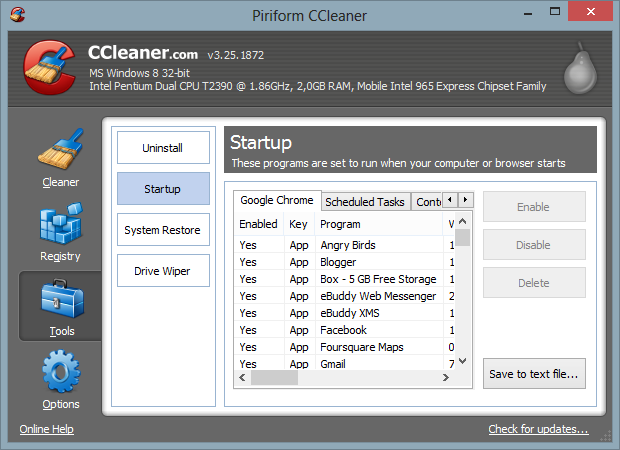620x450 pixels.
Task: Open the Registry section cubes icon
Action: 61,223
